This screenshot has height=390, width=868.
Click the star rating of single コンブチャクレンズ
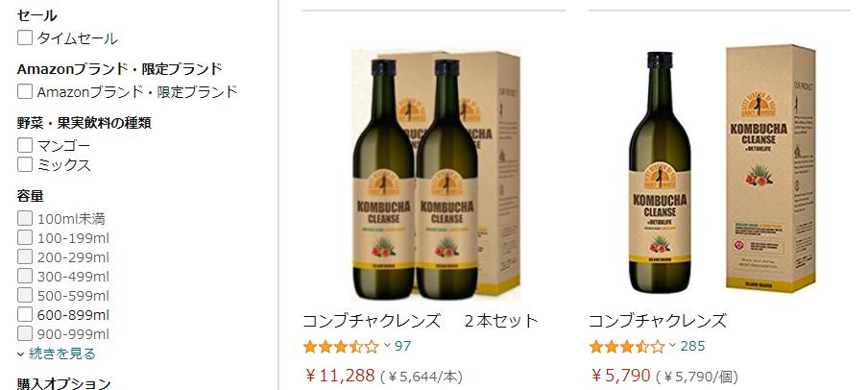[627, 347]
